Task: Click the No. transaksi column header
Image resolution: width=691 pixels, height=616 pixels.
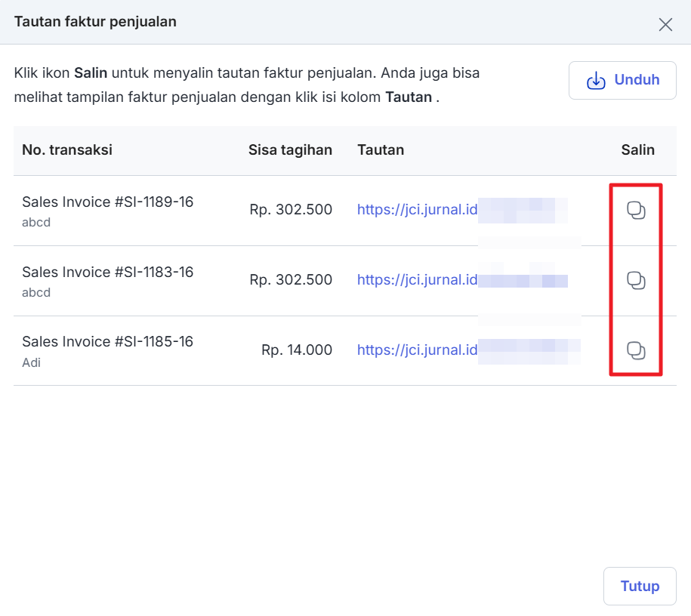Action: (67, 150)
